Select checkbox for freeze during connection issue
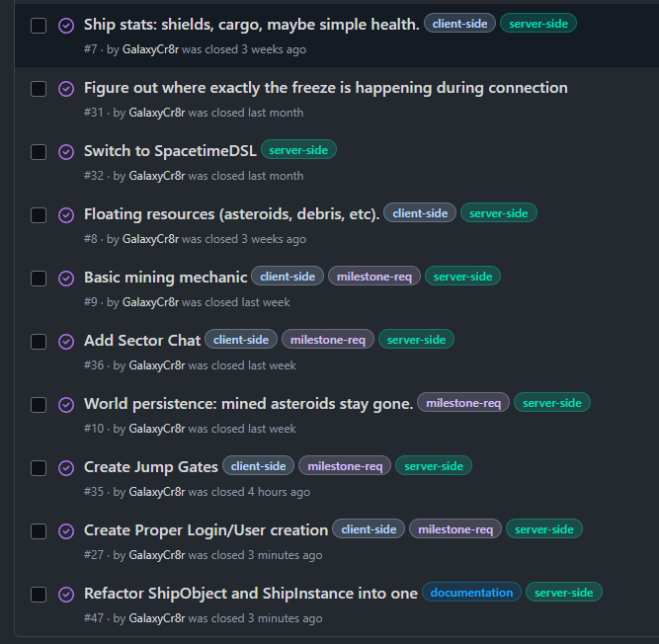This screenshot has width=659, height=644. [39, 89]
